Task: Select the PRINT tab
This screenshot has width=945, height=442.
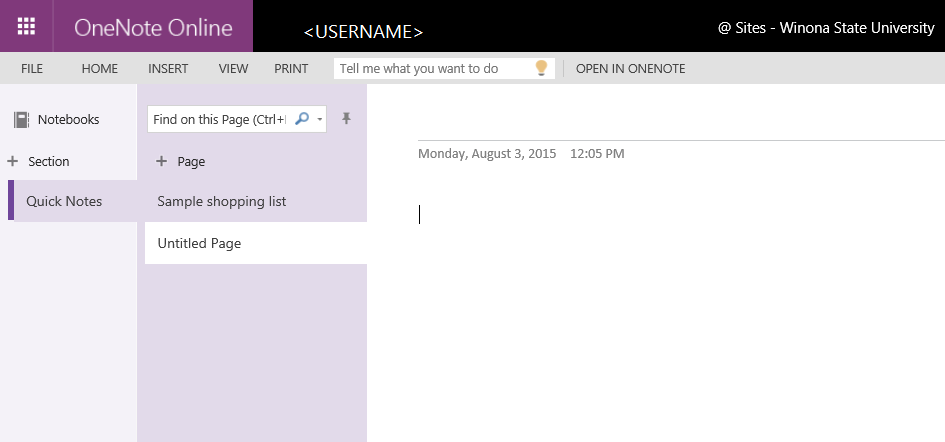Action: click(291, 69)
